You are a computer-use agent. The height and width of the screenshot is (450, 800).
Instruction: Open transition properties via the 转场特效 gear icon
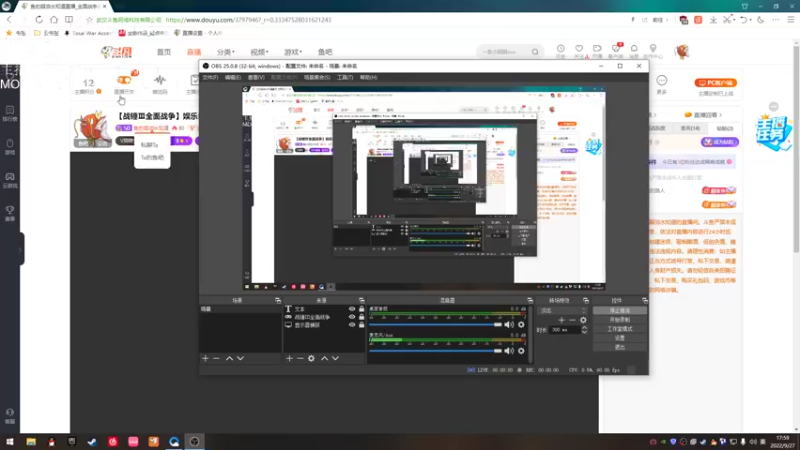tap(583, 320)
